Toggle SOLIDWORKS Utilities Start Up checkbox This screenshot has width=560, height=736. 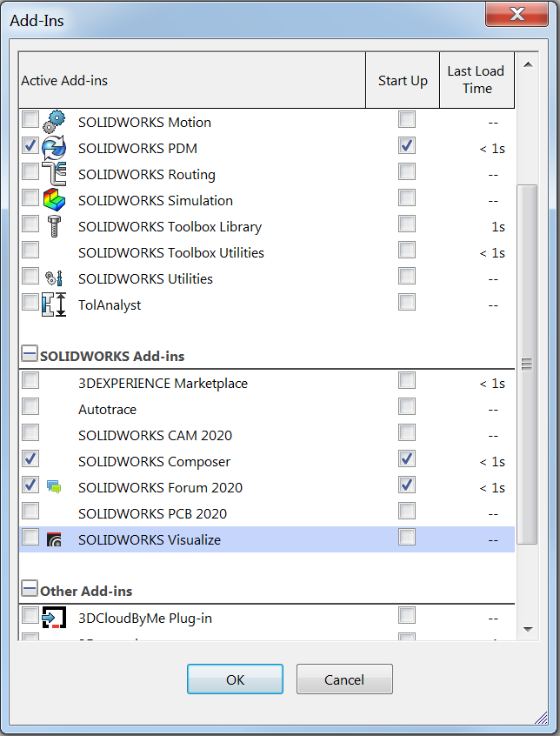(x=407, y=276)
